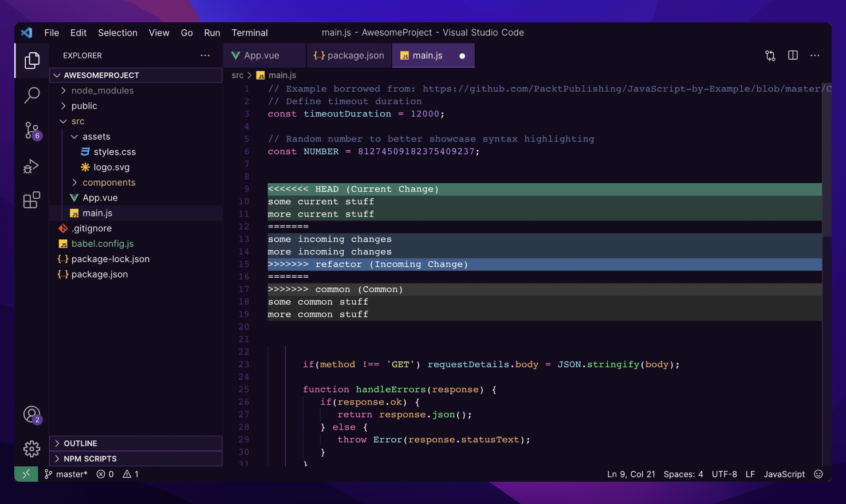Click the function handleErrors line
This screenshot has width=846, height=504.
click(x=400, y=389)
